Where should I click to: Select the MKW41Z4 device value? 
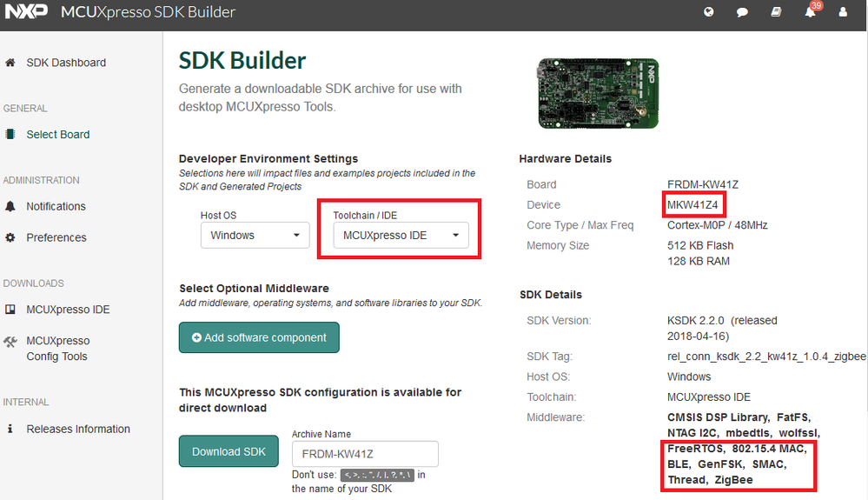692,205
